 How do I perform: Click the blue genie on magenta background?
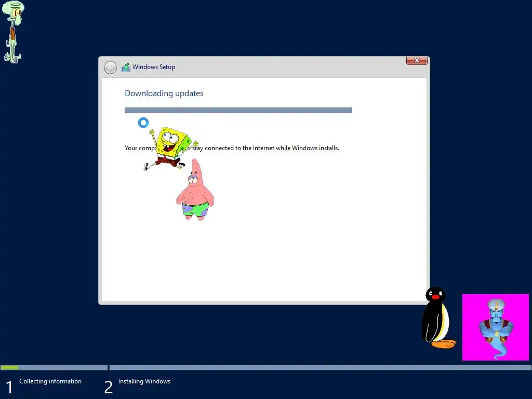(495, 327)
